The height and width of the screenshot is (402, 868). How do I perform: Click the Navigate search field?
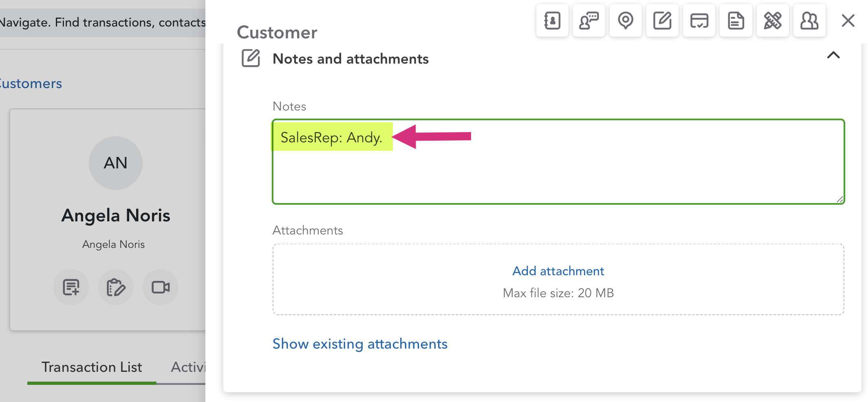(103, 22)
